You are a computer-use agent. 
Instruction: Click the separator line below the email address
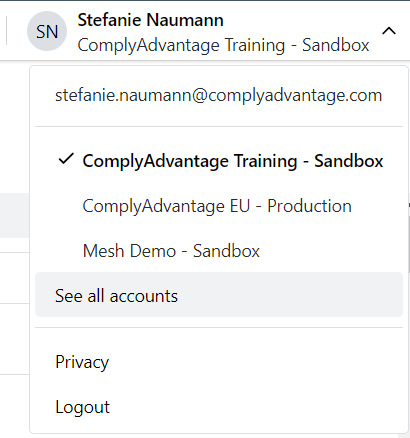click(x=219, y=126)
